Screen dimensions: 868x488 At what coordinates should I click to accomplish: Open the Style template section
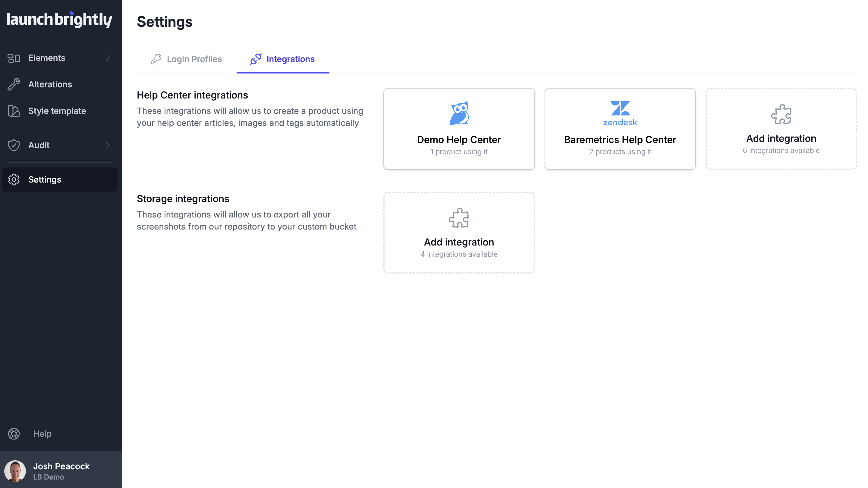tap(57, 111)
